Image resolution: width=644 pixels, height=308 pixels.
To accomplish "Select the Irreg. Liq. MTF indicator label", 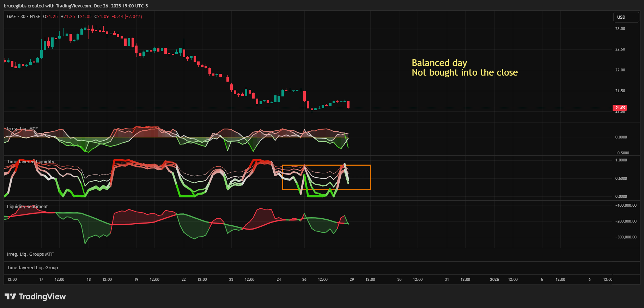I will point(22,129).
